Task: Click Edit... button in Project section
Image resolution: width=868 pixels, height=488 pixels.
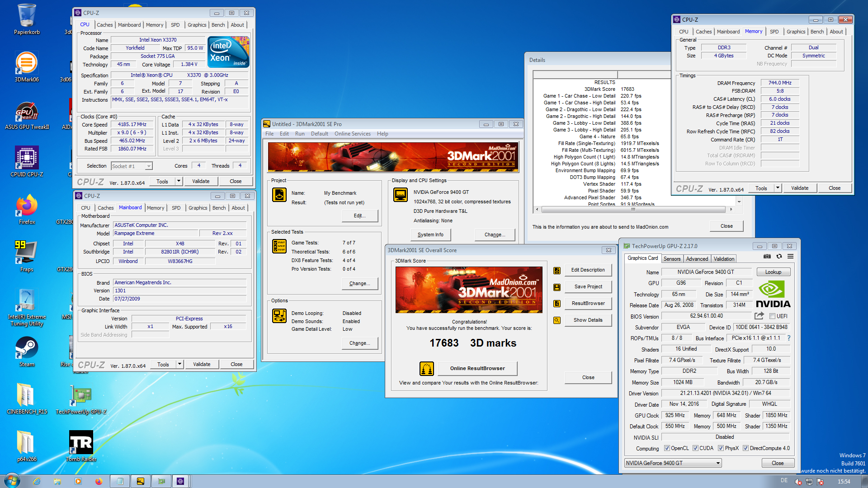Action: pos(360,216)
